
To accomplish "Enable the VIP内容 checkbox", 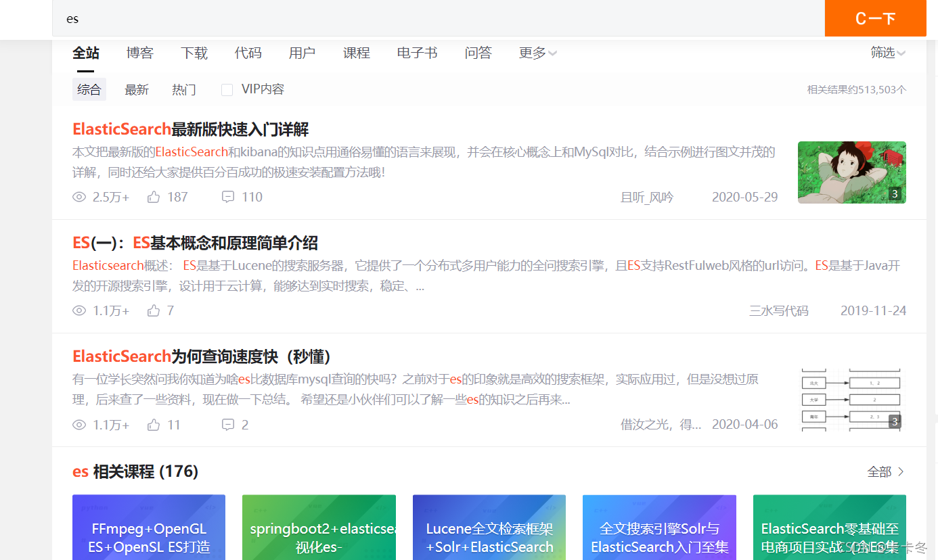I will click(227, 89).
